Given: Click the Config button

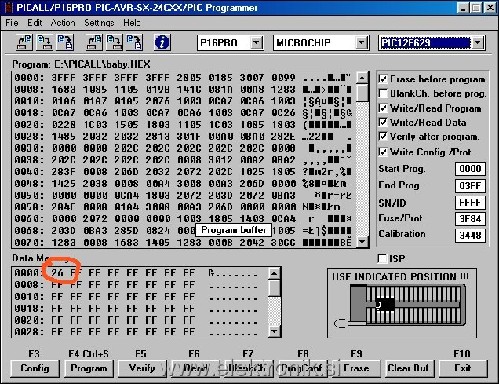Looking at the screenshot, I should click(35, 368).
